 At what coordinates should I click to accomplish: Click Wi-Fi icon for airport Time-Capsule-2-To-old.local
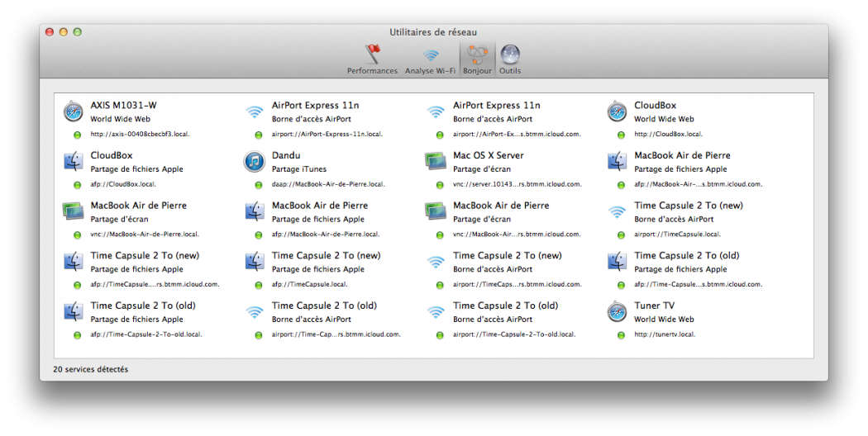pos(436,312)
